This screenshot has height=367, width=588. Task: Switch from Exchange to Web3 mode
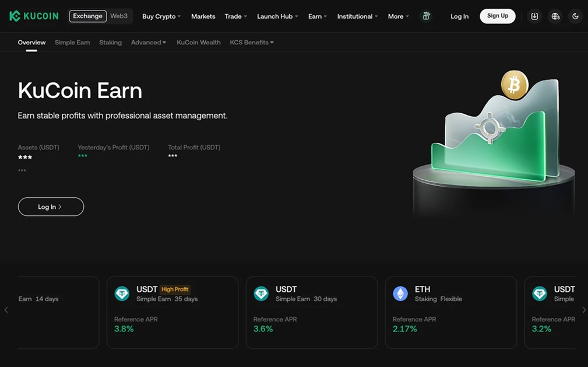coord(119,16)
